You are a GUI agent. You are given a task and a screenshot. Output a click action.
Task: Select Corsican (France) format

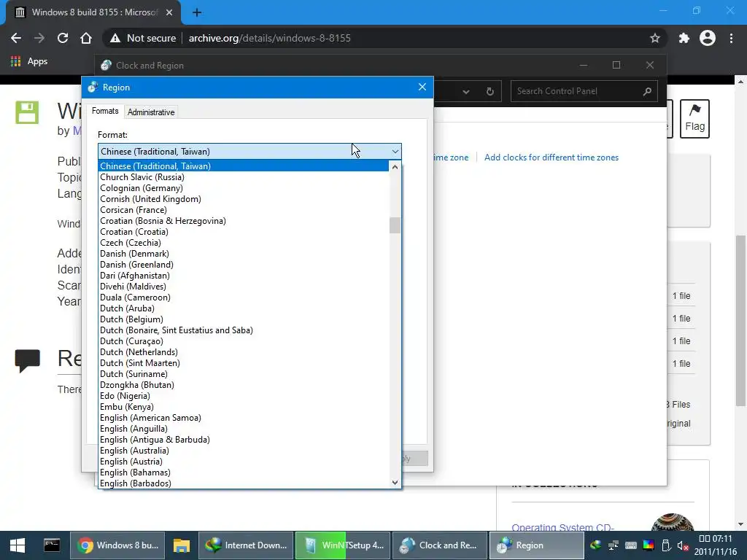click(x=243, y=210)
